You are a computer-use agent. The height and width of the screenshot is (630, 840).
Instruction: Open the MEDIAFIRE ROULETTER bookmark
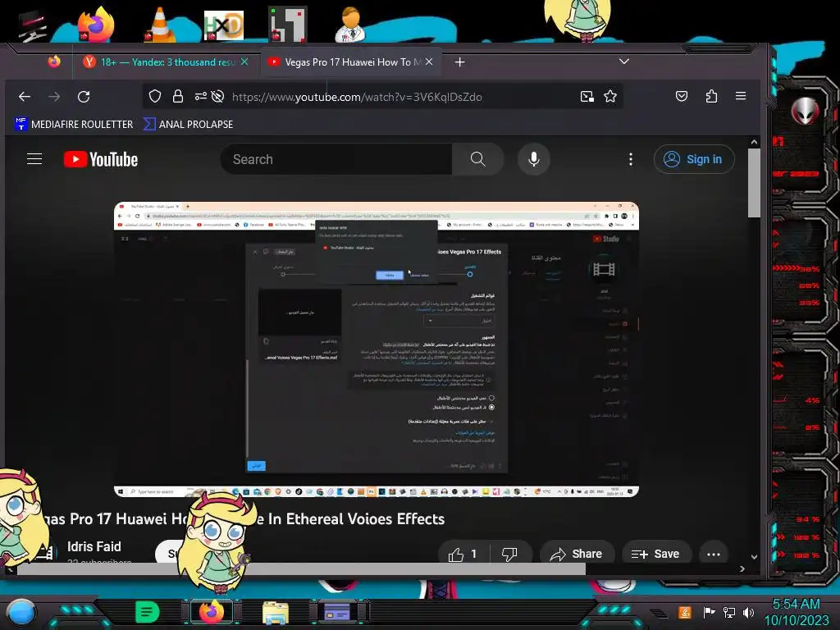73,125
